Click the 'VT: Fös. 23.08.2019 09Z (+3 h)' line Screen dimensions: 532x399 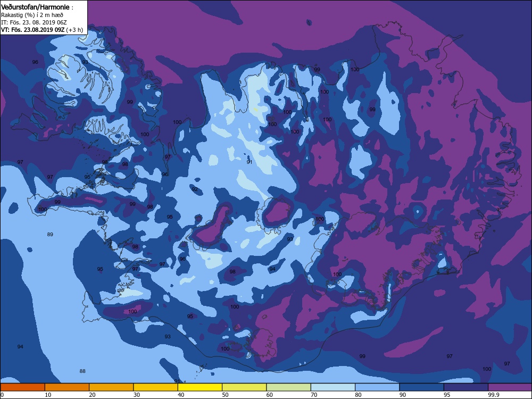[41, 30]
